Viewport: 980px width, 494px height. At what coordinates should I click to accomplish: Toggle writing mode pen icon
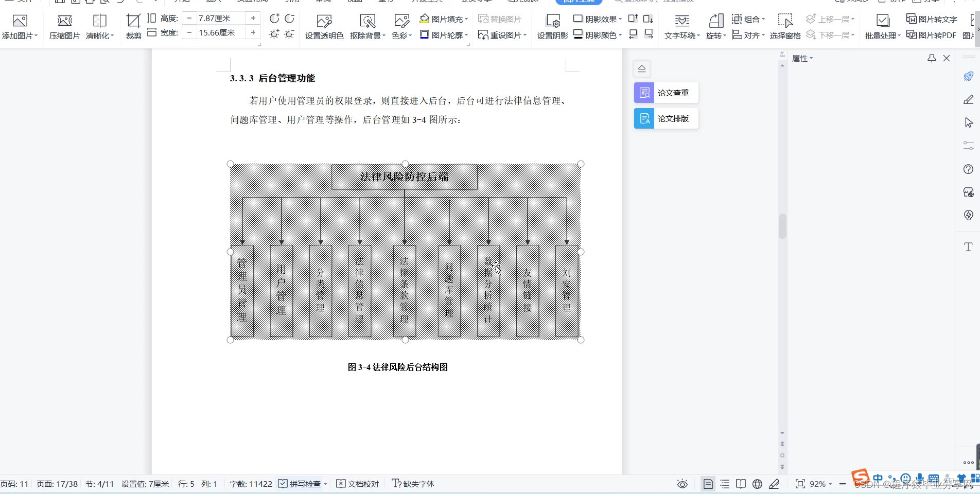coord(774,484)
